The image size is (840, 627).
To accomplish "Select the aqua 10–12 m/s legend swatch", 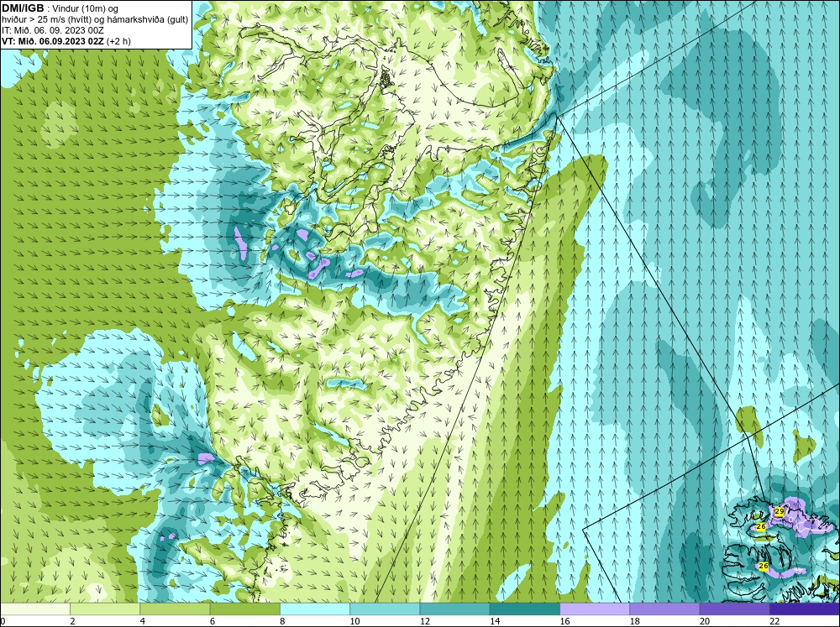I will (385, 609).
